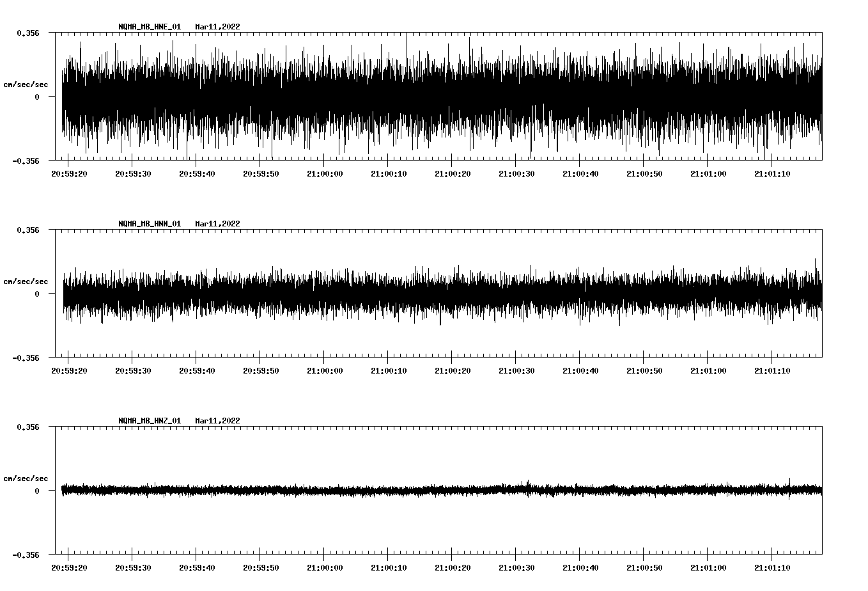The image size is (868, 591).
Task: Click the 21:01:10 time label under HNZ plot
Action: [772, 568]
